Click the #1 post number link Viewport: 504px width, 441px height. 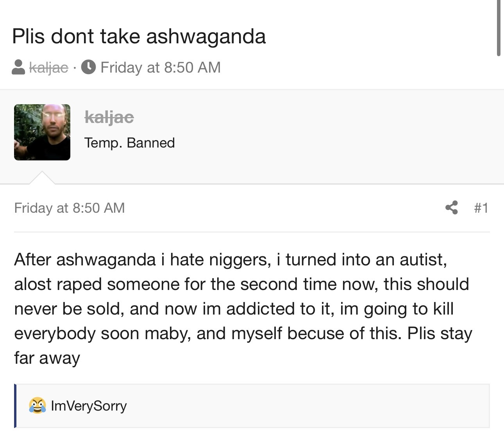[x=481, y=208]
